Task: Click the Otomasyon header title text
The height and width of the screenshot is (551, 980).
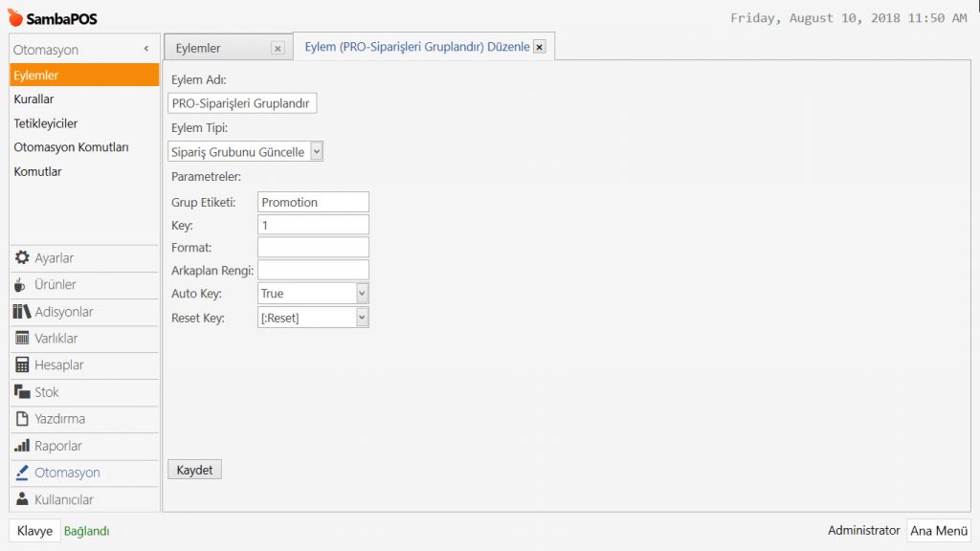Action: click(46, 50)
